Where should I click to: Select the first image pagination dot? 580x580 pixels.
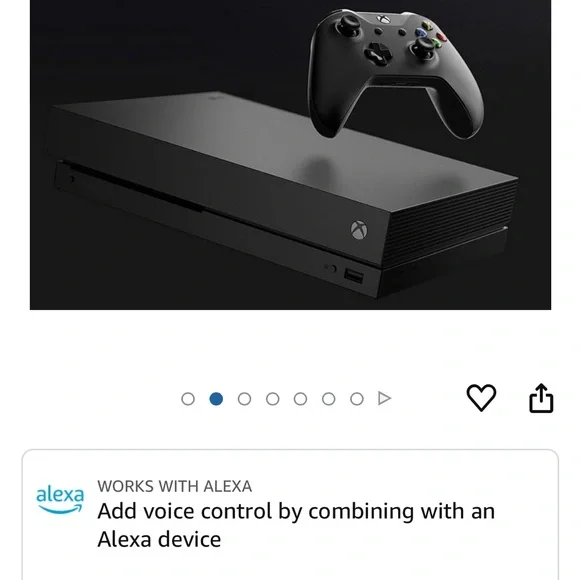[x=188, y=399]
